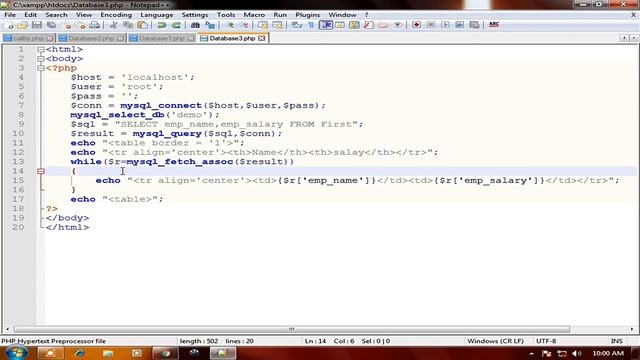Click the Zoom Out toolbar icon
This screenshot has width=640, height=360.
click(244, 25)
